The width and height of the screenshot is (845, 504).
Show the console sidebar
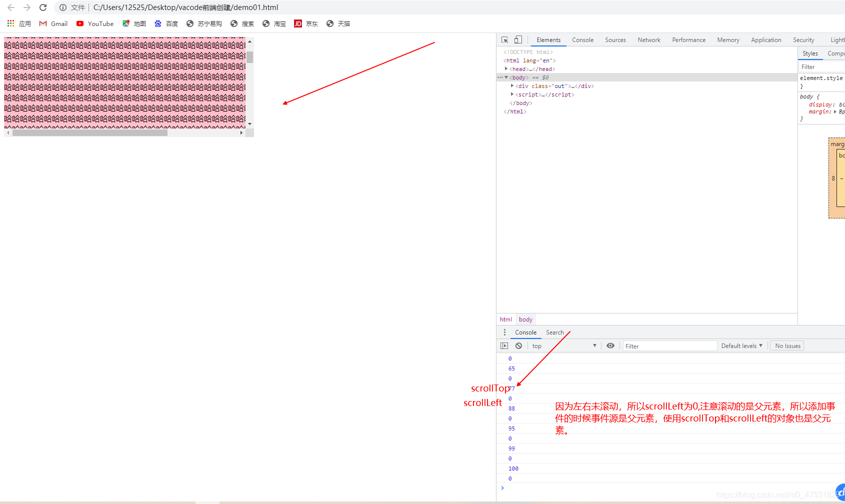click(x=504, y=346)
